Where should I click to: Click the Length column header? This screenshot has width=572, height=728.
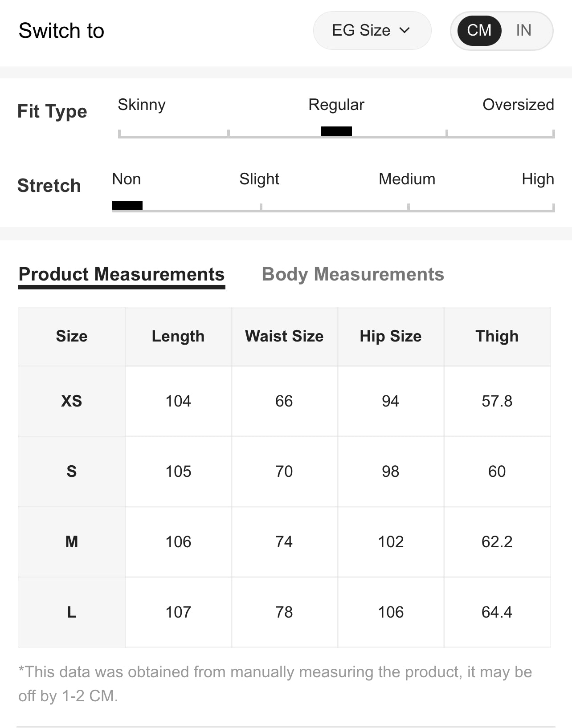(x=178, y=336)
